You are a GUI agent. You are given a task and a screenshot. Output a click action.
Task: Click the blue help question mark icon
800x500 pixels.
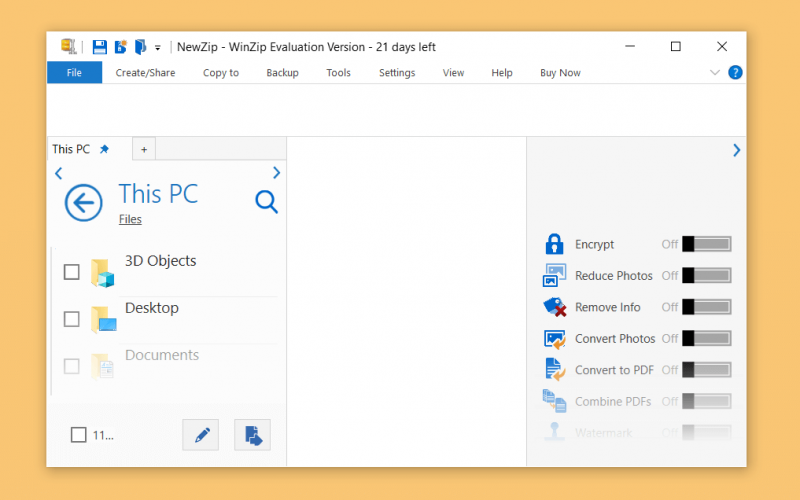click(x=735, y=72)
